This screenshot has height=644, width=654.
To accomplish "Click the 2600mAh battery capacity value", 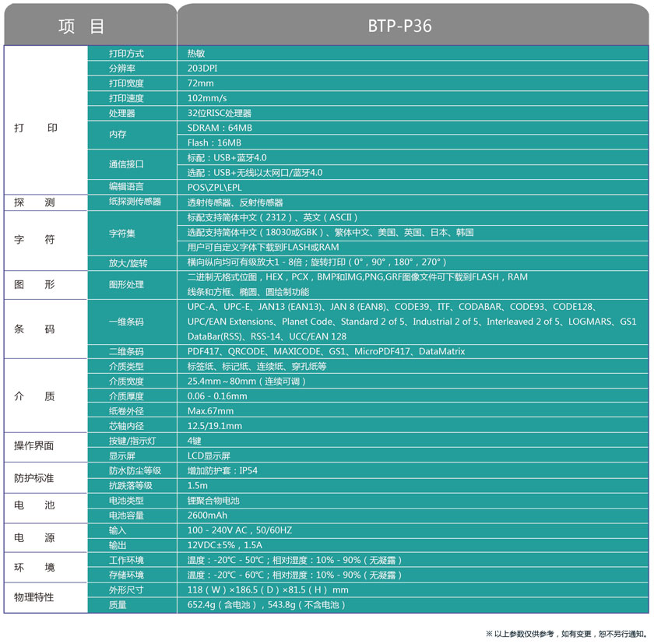I will point(207,515).
